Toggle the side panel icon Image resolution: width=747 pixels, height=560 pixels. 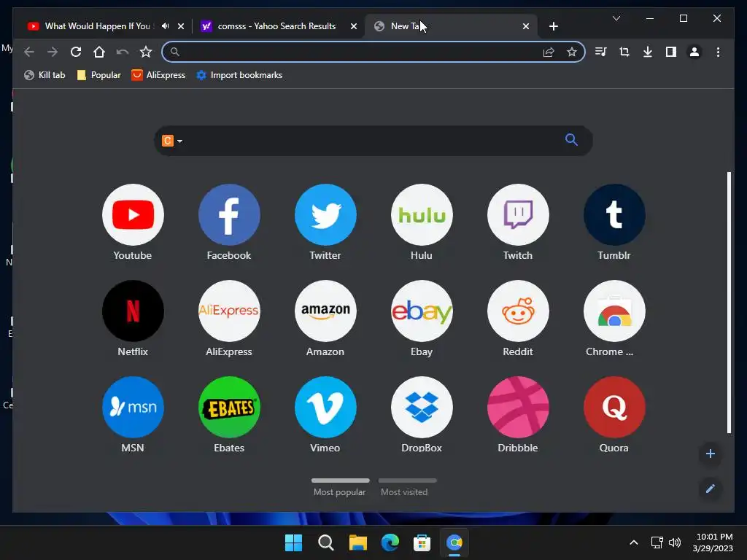(x=671, y=52)
